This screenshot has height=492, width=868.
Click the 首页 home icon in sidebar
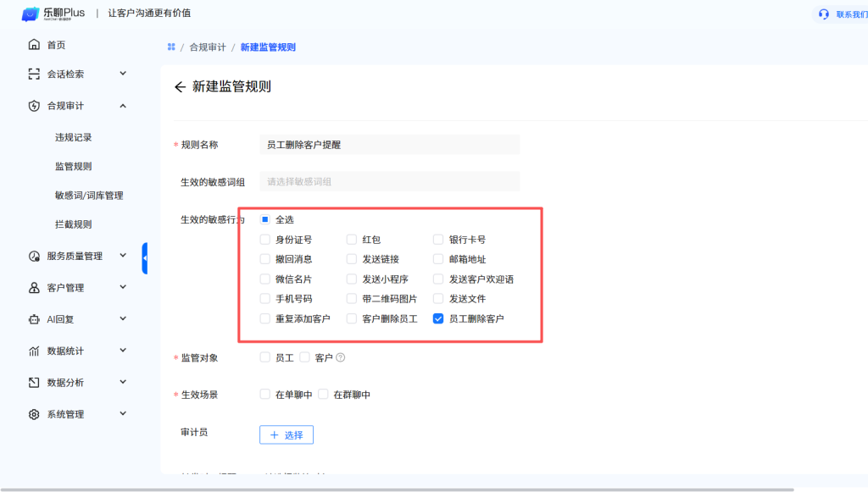34,45
